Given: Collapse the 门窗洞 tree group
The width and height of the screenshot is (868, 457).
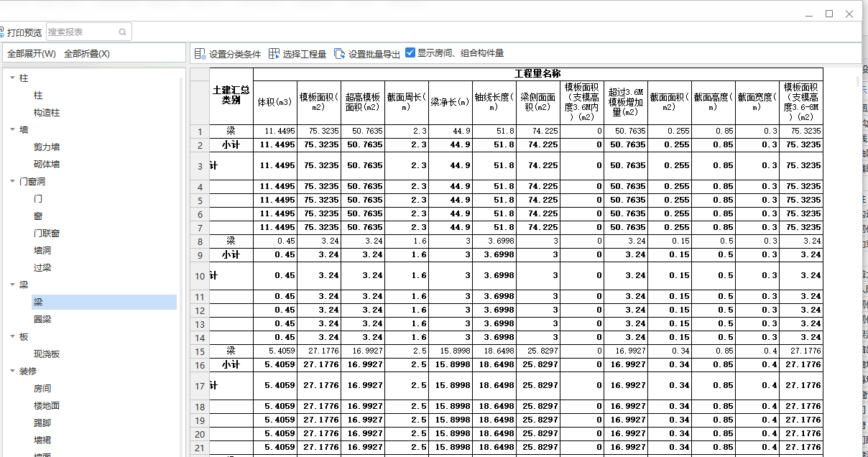Looking at the screenshot, I should pyautogui.click(x=12, y=182).
